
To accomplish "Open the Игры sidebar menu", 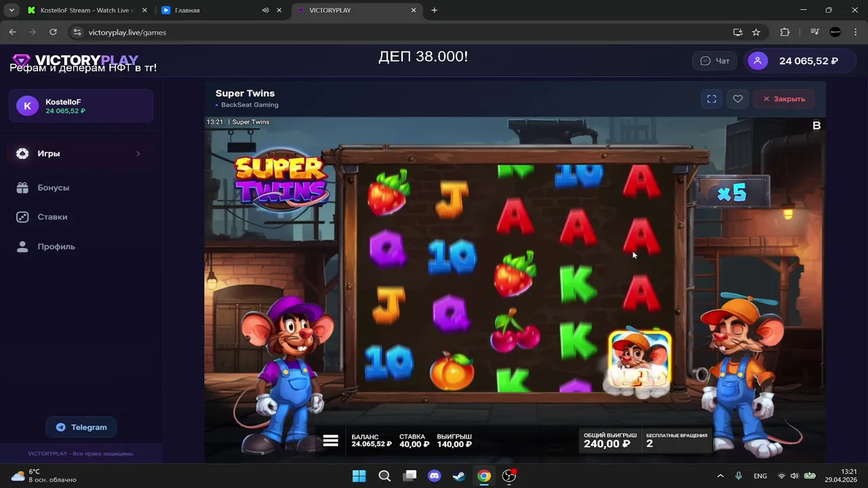I will tap(81, 154).
